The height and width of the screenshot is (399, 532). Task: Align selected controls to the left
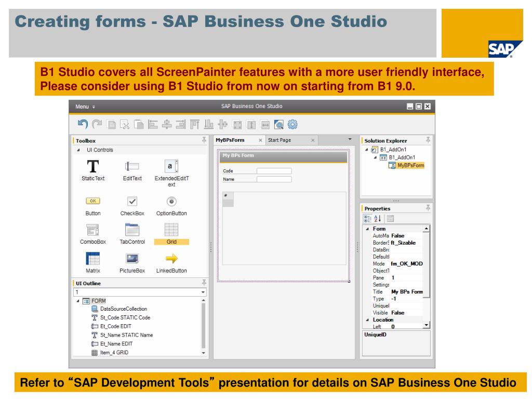pos(153,125)
